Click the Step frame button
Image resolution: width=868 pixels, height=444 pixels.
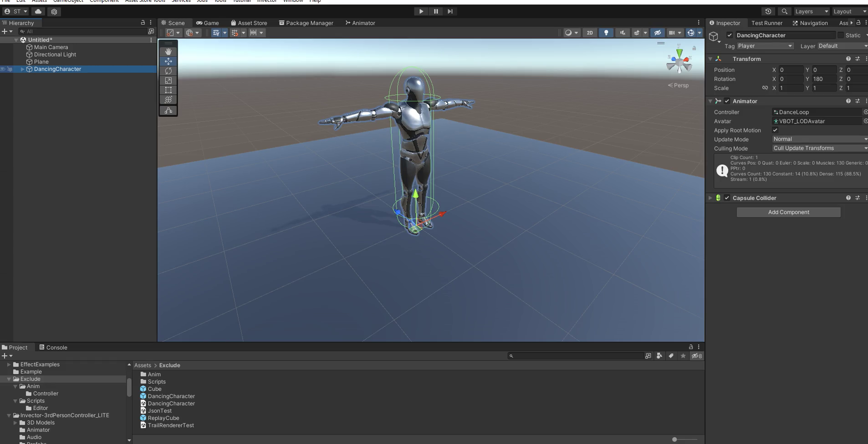click(450, 11)
